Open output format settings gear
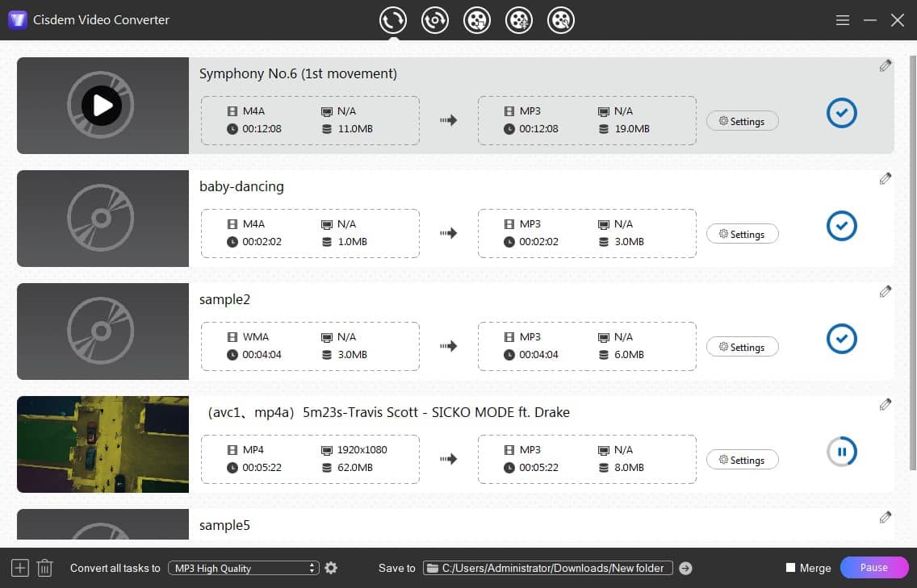Viewport: 917px width, 588px height. [331, 568]
